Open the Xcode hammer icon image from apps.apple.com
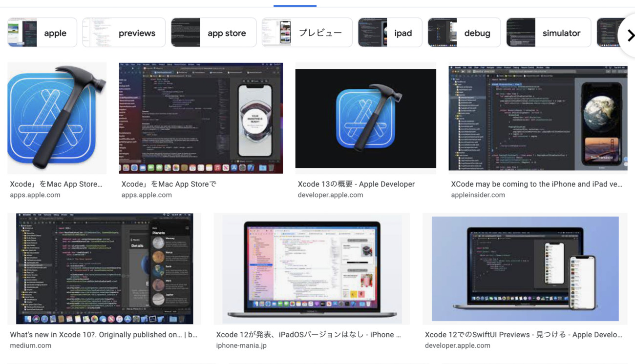The image size is (635, 364). click(57, 118)
